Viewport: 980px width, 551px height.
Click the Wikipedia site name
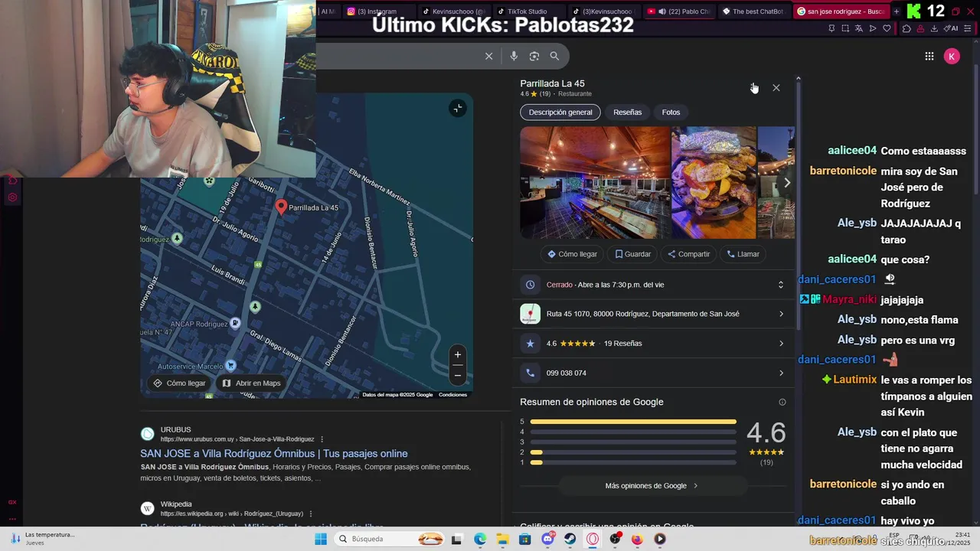coord(176,504)
